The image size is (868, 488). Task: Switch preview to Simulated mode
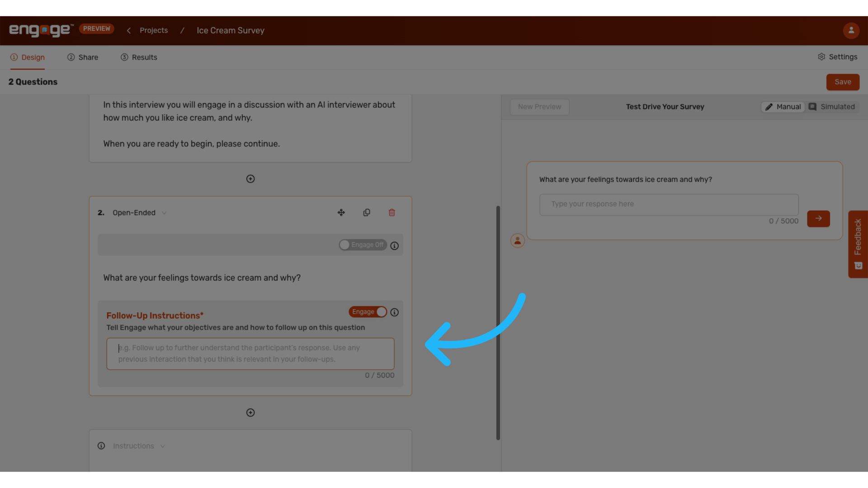click(x=832, y=107)
